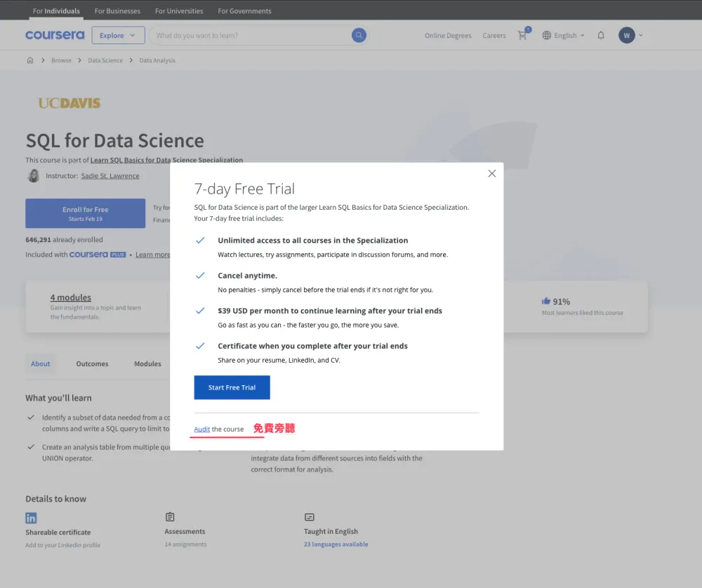Click the shopping cart icon
Viewport: 702px width, 588px height.
[x=521, y=35]
